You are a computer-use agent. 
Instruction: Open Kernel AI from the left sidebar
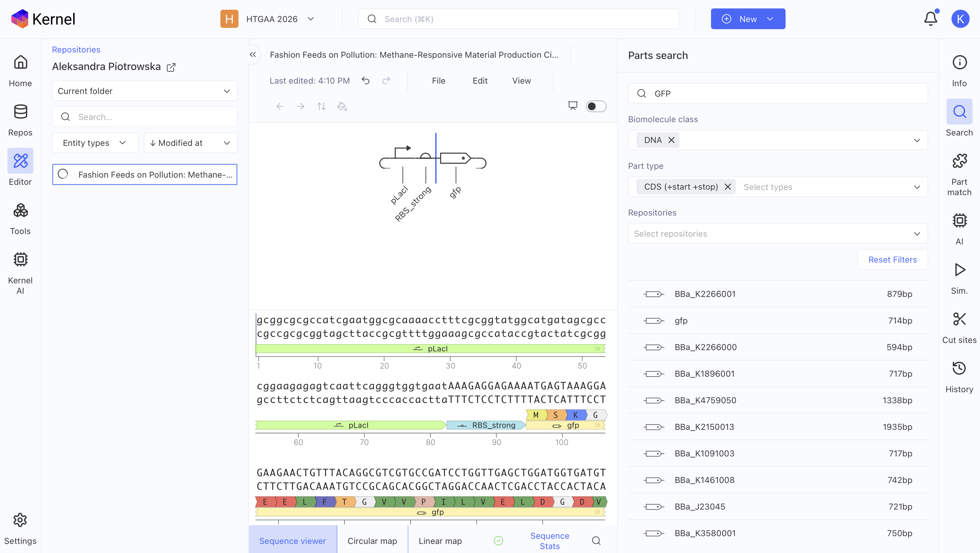coord(20,273)
